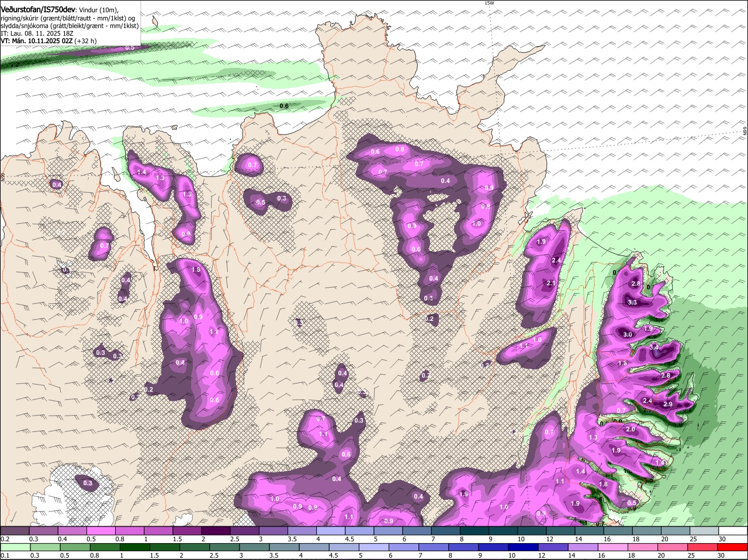
Task: Click the "0.6" value in the northern green rain band
Action: (x=284, y=106)
